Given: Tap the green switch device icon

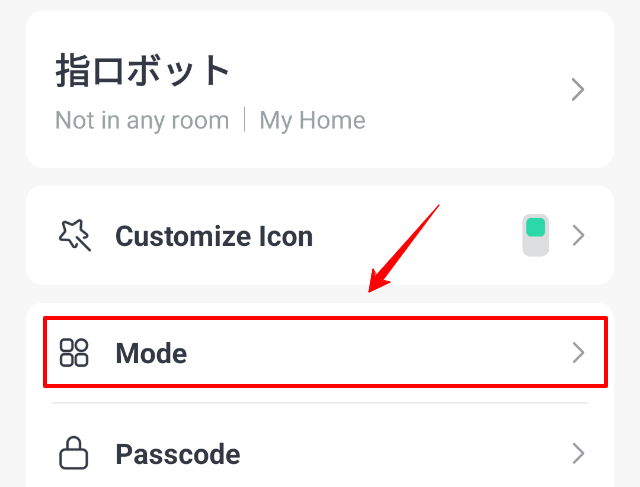Looking at the screenshot, I should click(536, 235).
